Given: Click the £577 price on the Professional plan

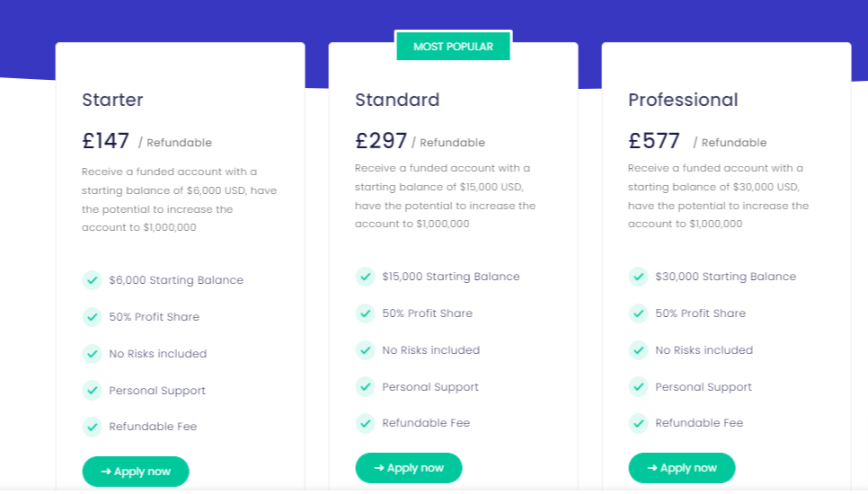Looking at the screenshot, I should tap(654, 141).
